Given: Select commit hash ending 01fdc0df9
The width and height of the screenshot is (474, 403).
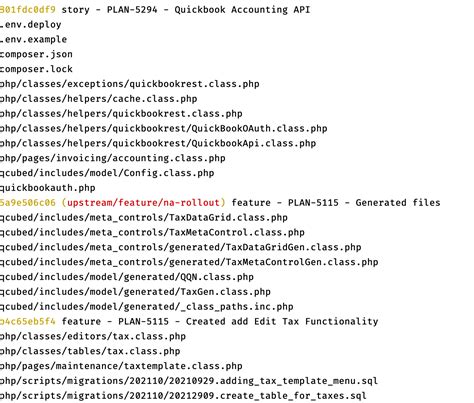Looking at the screenshot, I should [28, 10].
